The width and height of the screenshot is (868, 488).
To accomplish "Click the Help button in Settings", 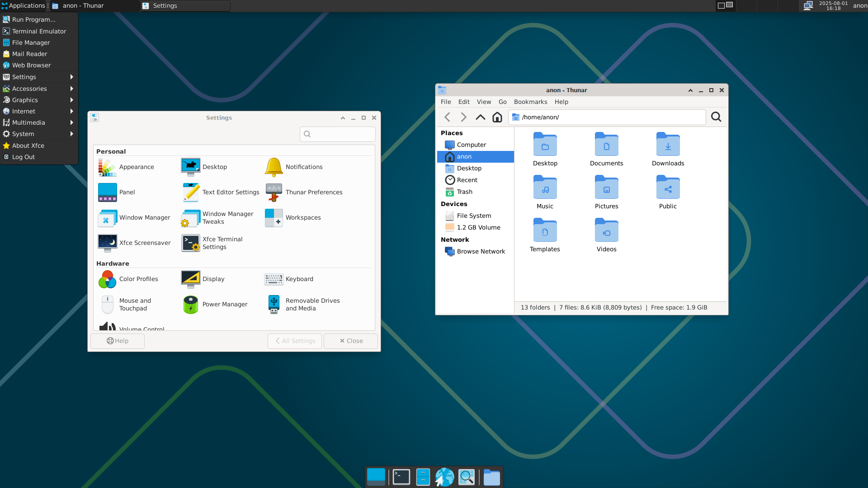I will tap(118, 341).
